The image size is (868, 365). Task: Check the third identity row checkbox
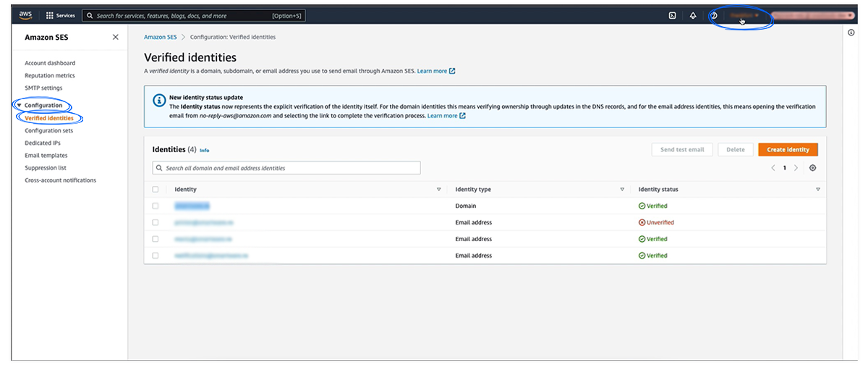156,239
